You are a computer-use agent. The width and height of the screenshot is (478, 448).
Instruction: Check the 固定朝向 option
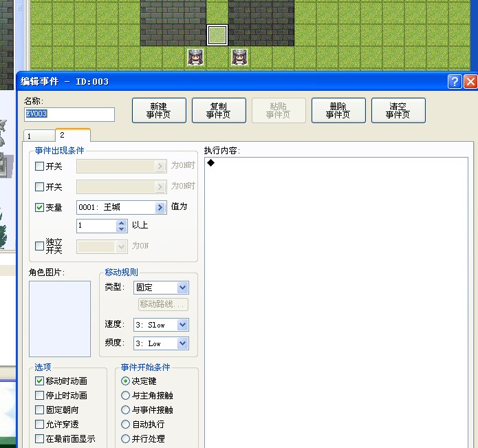40,409
